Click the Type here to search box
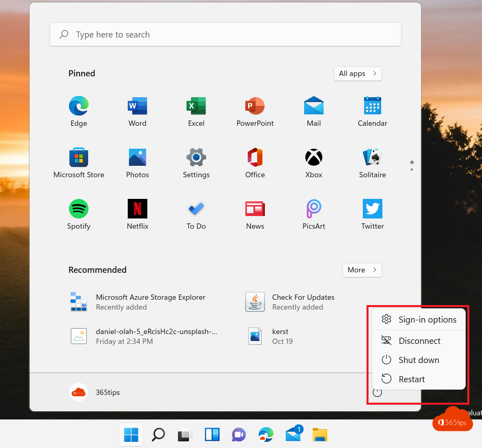This screenshot has width=482, height=448. pos(225,34)
